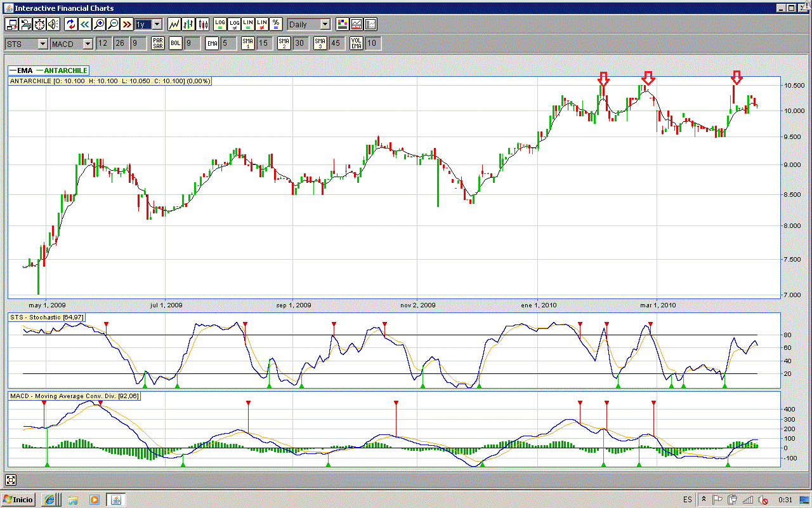Click the nov 2, 2009 date label
This screenshot has height=508, width=812.
pos(418,305)
